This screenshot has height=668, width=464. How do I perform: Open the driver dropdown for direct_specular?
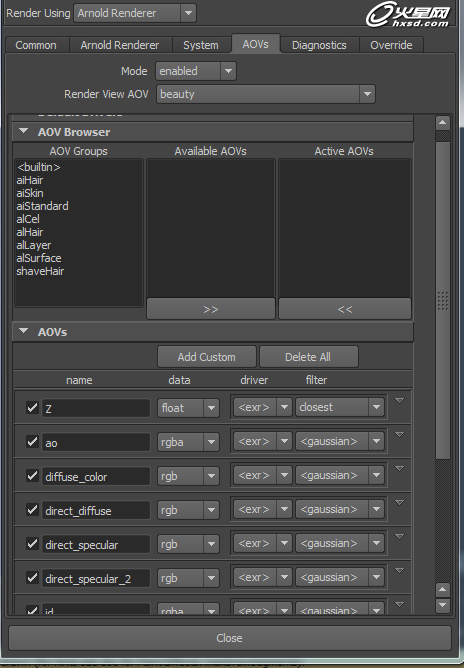click(262, 544)
